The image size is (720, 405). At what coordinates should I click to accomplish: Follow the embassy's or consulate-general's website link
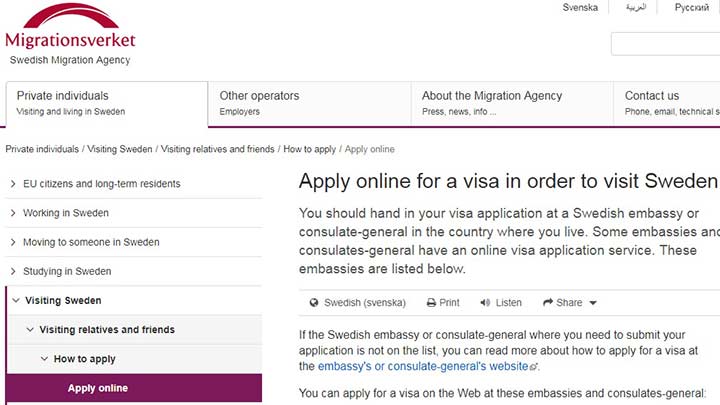[x=423, y=366]
